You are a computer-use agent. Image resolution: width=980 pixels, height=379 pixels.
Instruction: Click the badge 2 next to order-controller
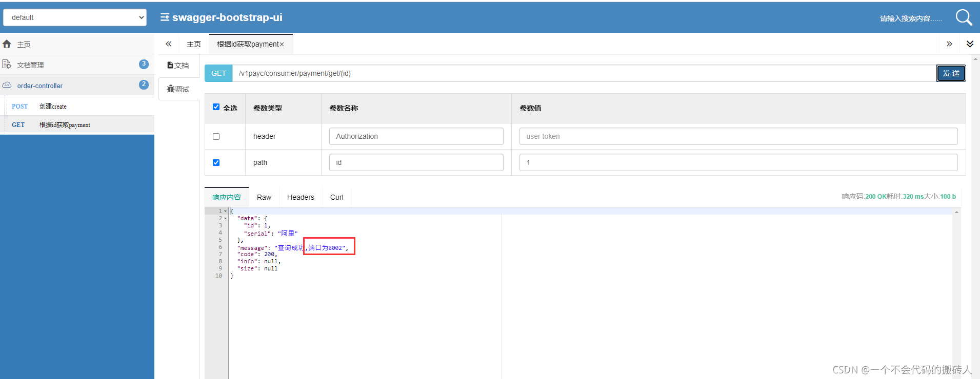tap(144, 85)
